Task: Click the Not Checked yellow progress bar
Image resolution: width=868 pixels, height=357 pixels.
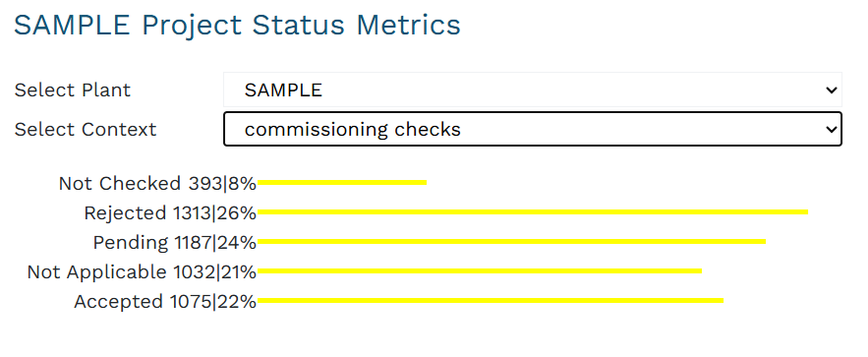Action: [x=342, y=182]
